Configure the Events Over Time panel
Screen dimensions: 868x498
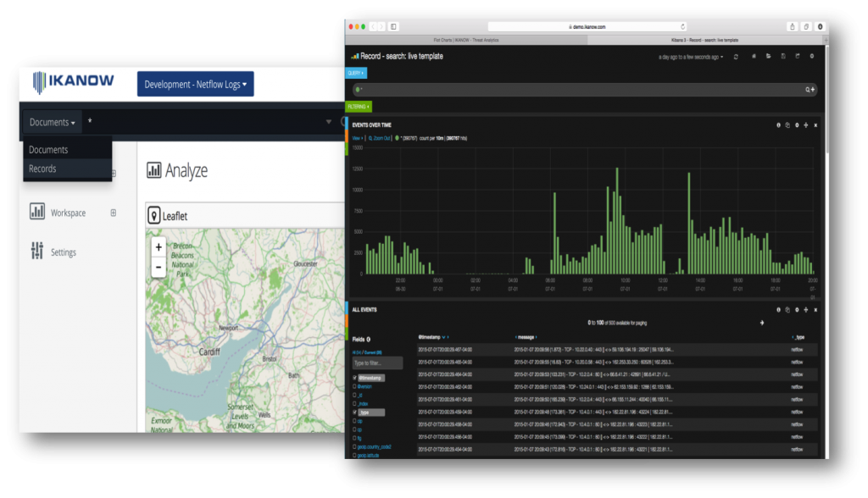[797, 125]
